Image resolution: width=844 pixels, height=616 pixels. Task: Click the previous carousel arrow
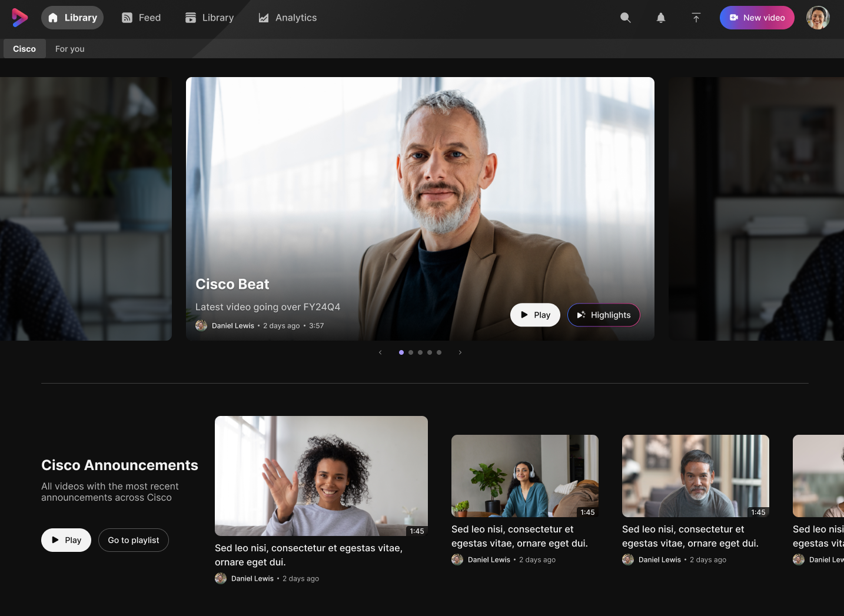click(380, 352)
